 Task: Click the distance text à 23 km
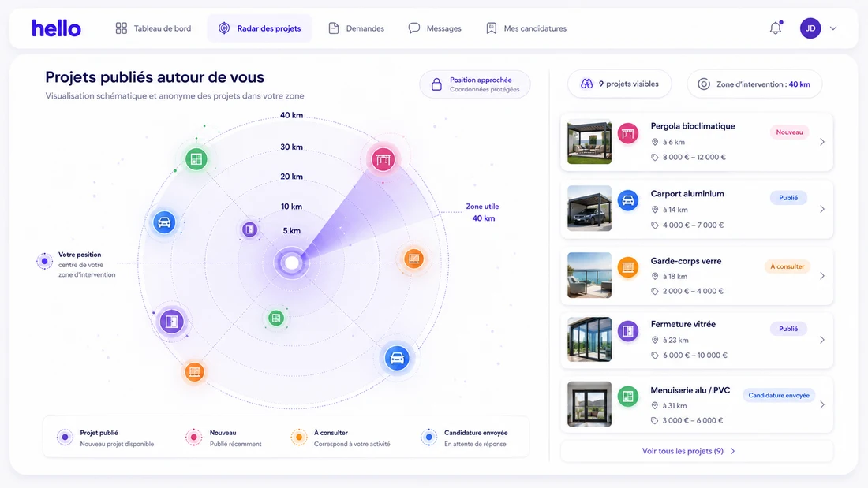tap(675, 341)
